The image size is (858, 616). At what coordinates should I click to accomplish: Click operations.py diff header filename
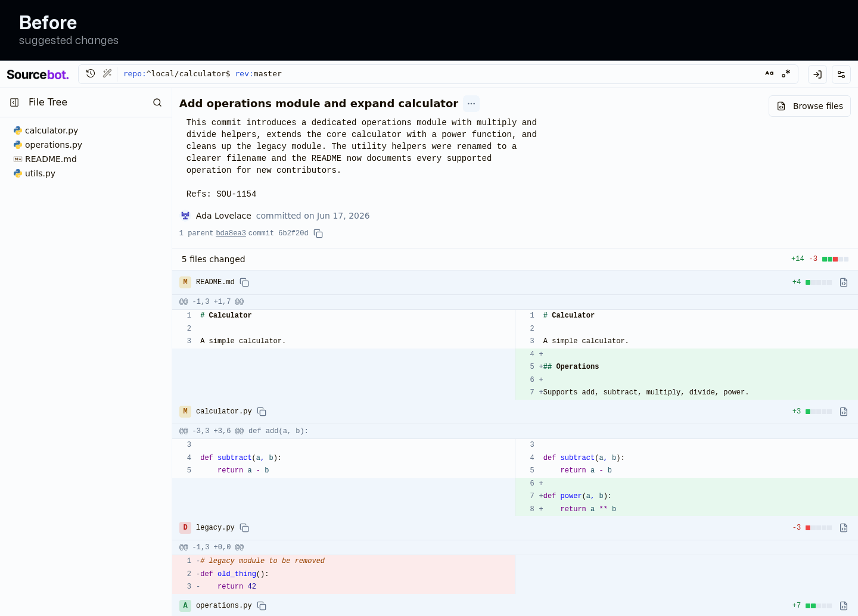click(224, 606)
